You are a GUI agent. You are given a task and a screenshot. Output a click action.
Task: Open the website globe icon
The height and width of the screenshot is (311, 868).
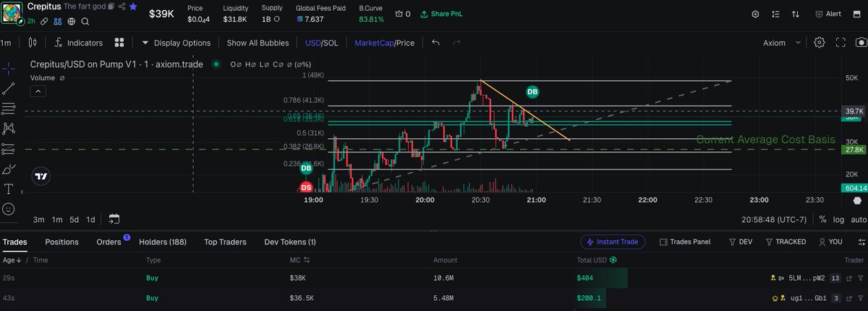[72, 22]
